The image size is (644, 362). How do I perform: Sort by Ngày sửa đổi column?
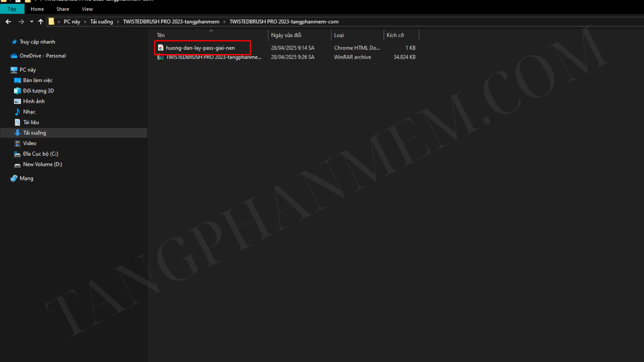pyautogui.click(x=286, y=35)
